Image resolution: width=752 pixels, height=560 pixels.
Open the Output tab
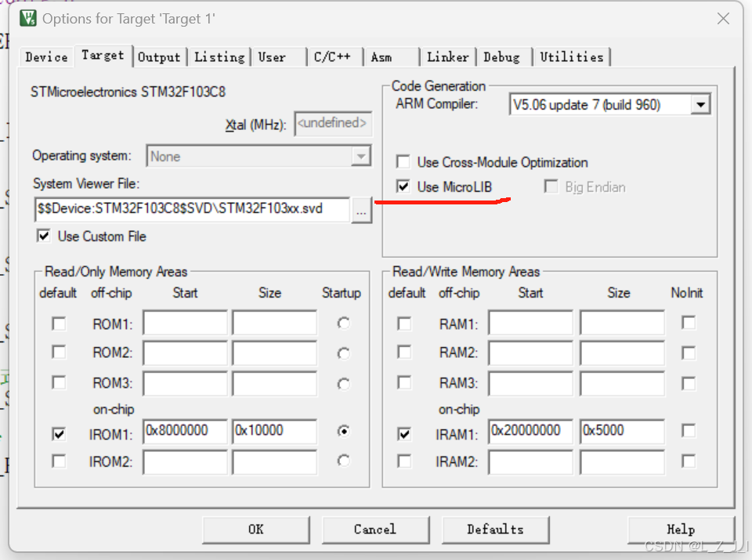159,57
